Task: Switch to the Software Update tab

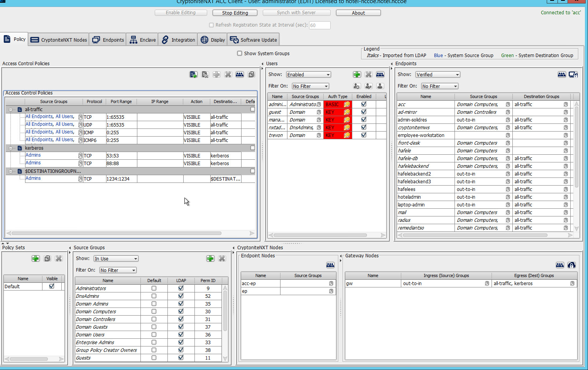Action: pyautogui.click(x=253, y=40)
